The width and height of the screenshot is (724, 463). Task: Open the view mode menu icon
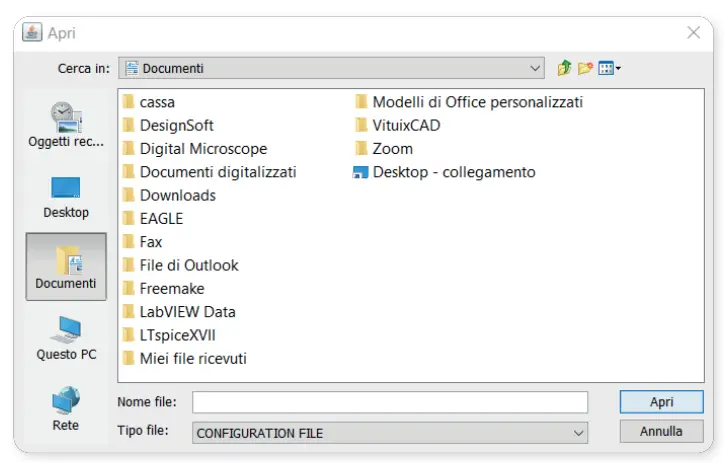coord(608,68)
